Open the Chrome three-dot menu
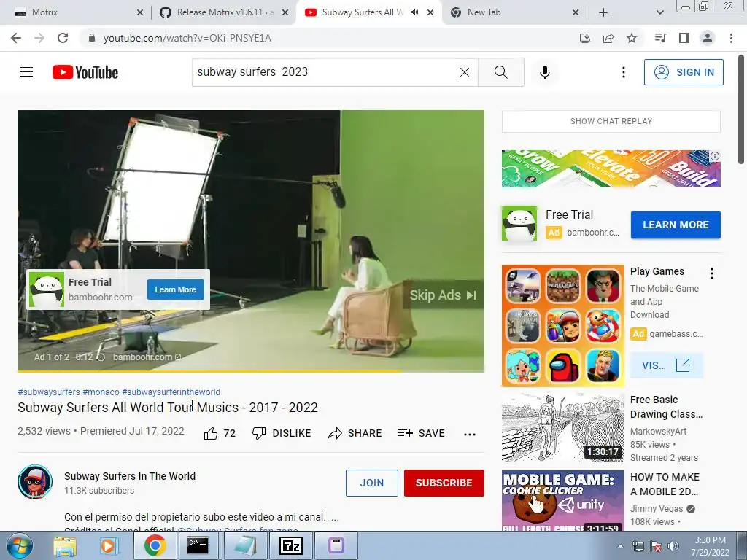 click(731, 38)
